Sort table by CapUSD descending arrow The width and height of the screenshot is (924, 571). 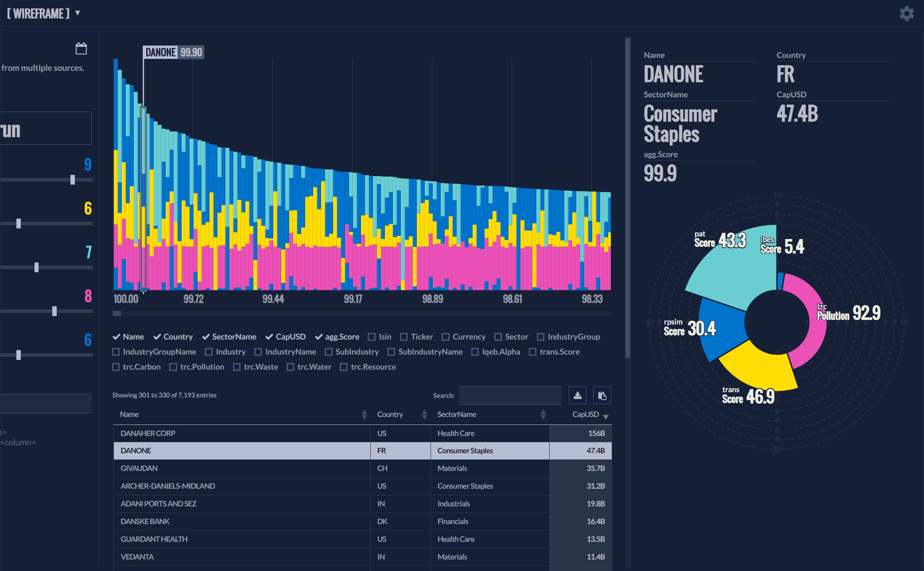tap(606, 417)
